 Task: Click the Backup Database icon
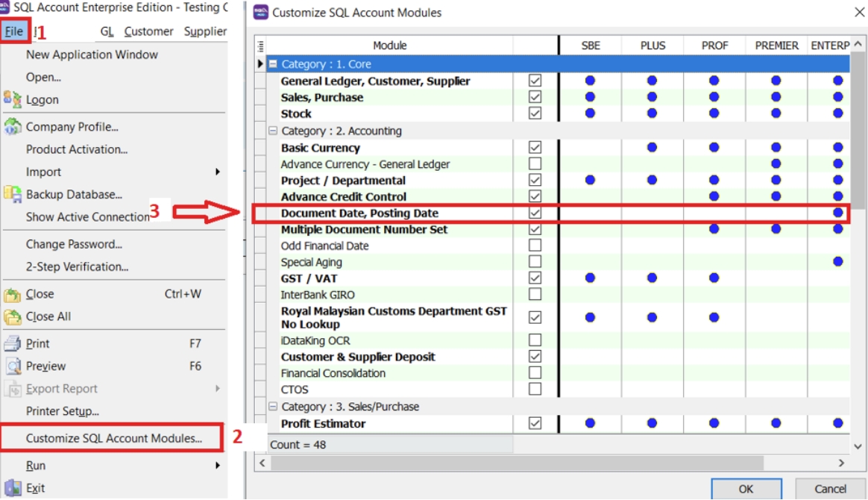click(12, 194)
